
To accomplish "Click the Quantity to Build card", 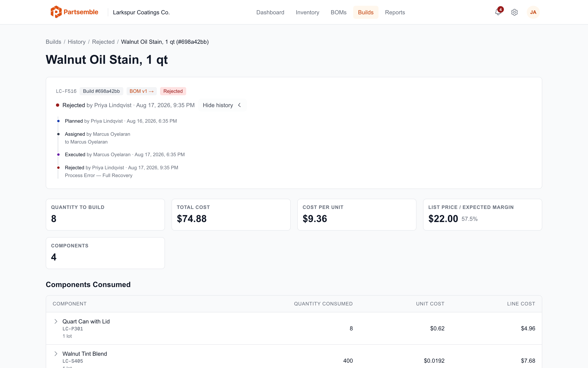I will tap(105, 215).
